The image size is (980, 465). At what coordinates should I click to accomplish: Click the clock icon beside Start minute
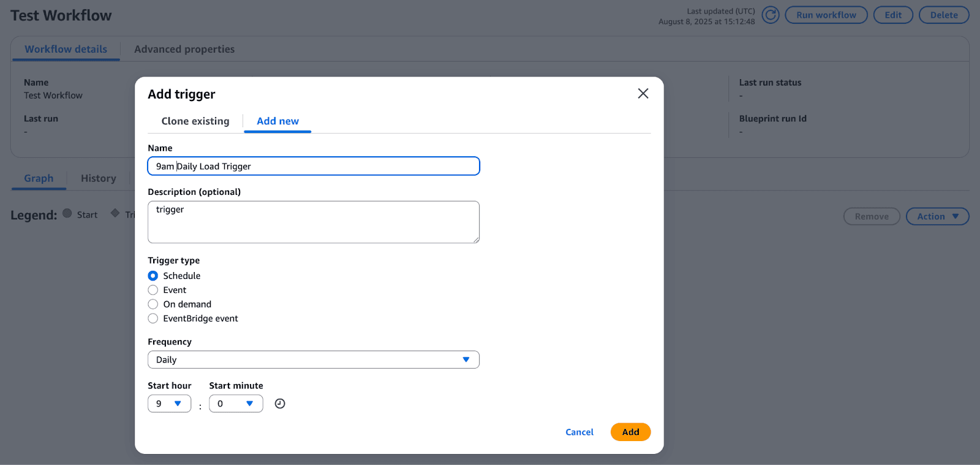coord(280,404)
